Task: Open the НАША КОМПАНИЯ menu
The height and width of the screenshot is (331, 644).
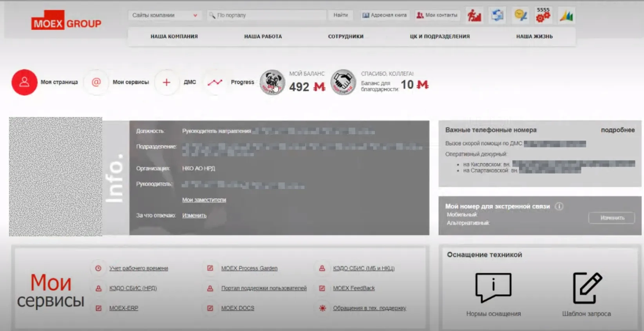Action: pyautogui.click(x=174, y=36)
